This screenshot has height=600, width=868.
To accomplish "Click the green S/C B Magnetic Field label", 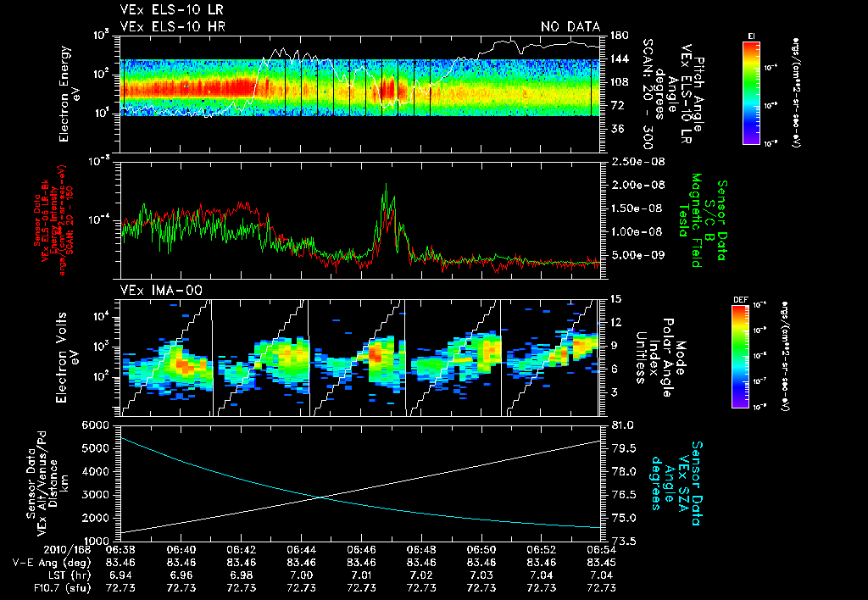I will [702, 220].
